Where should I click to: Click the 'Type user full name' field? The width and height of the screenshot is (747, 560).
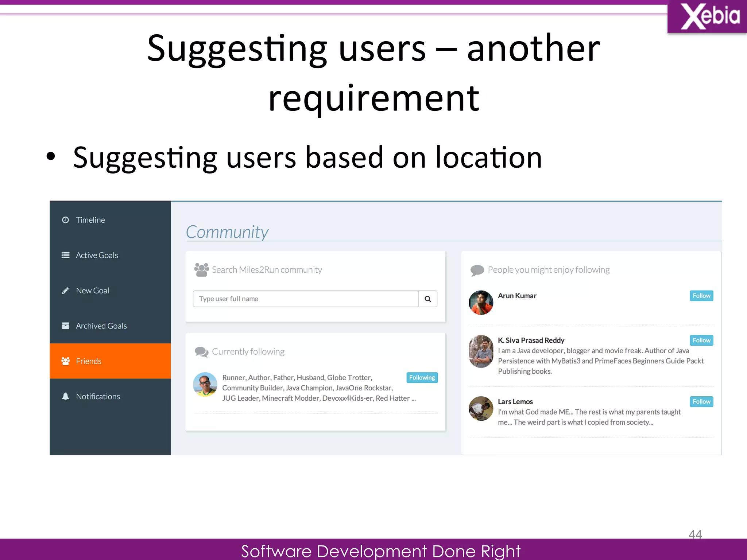coord(305,299)
